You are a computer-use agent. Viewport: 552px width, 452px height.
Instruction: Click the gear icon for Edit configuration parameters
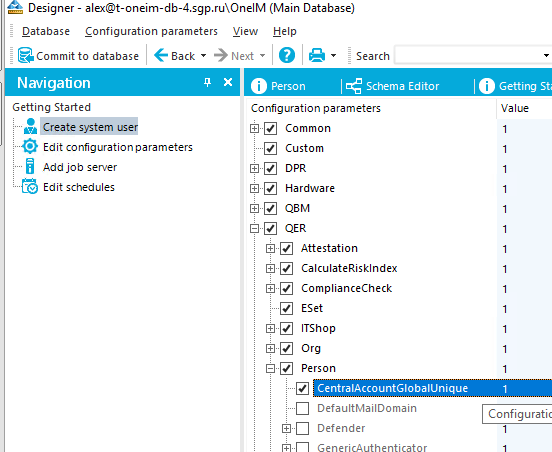(x=30, y=146)
